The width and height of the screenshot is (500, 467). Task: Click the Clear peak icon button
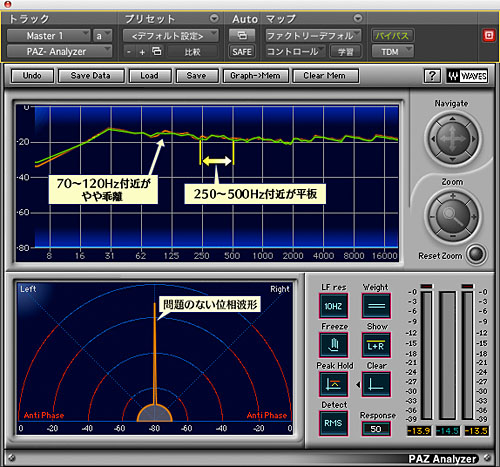pos(376,384)
